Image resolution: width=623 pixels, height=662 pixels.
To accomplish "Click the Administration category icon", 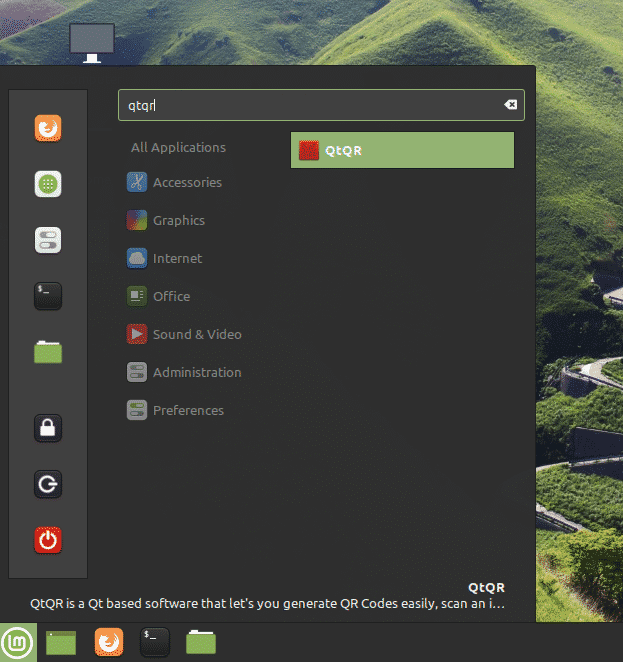I will [x=137, y=372].
